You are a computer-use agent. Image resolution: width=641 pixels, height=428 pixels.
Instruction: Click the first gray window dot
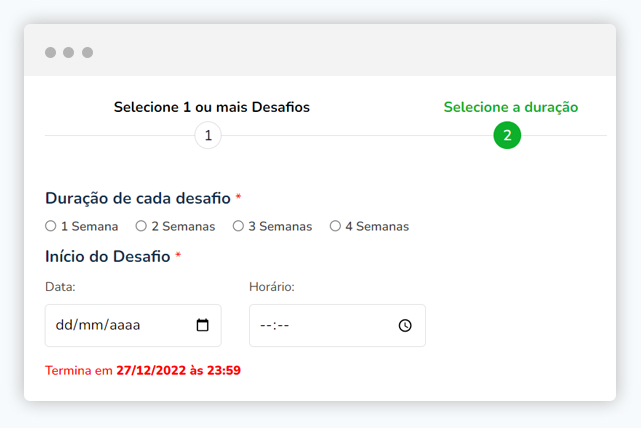tap(50, 52)
